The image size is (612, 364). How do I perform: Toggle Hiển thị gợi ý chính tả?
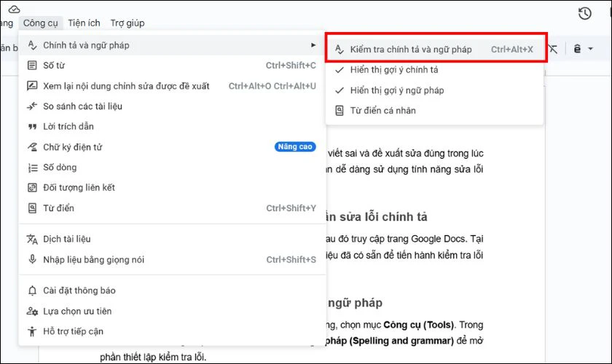[434, 70]
